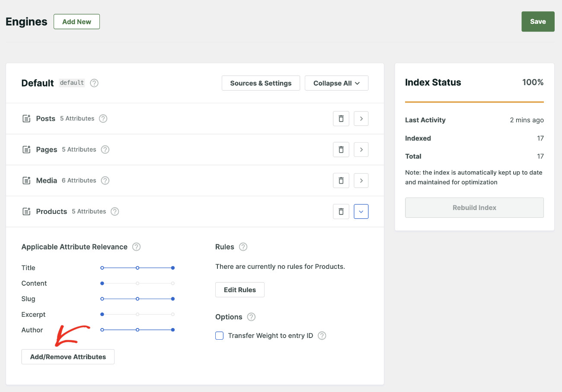Click the help icon beside Applicable Attribute Relevance
Image resolution: width=562 pixels, height=392 pixels.
click(136, 246)
